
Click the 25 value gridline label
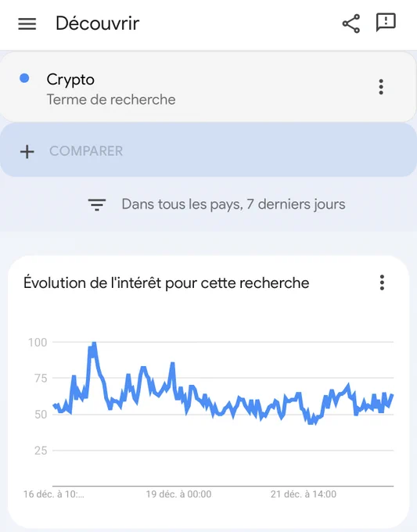click(41, 450)
